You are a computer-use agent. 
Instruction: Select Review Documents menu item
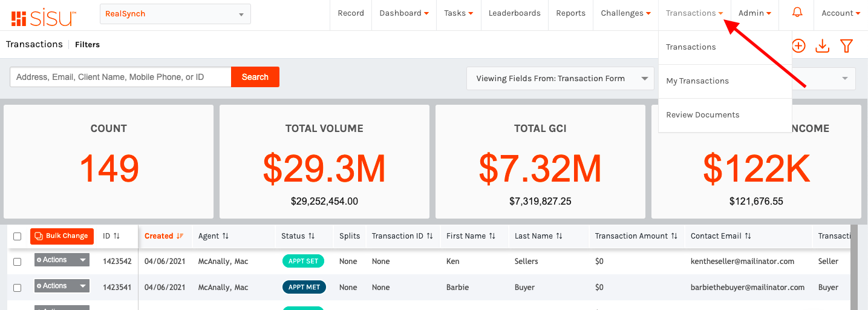pyautogui.click(x=725, y=115)
